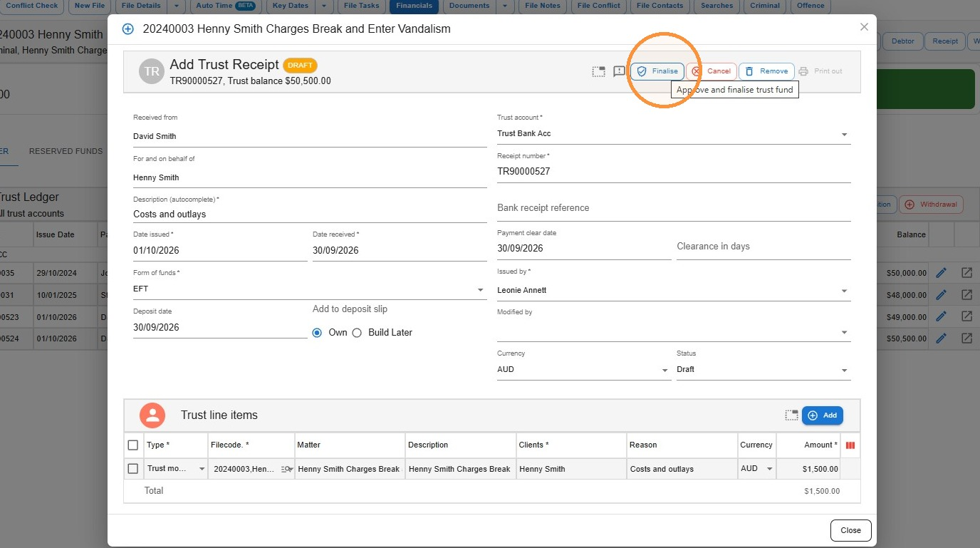Click the Clearance in days field

pos(763,247)
